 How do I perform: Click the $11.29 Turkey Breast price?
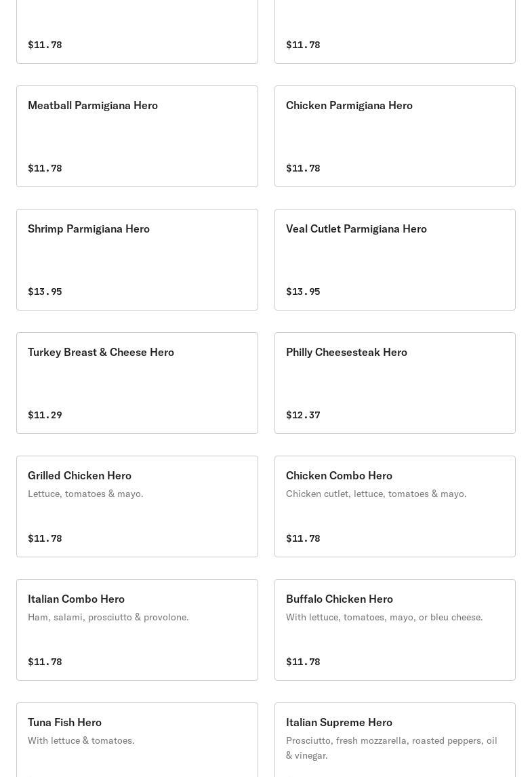point(45,415)
